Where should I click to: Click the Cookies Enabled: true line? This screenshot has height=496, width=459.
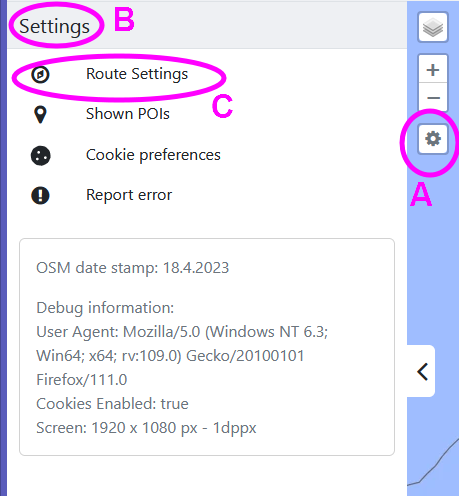coord(112,404)
